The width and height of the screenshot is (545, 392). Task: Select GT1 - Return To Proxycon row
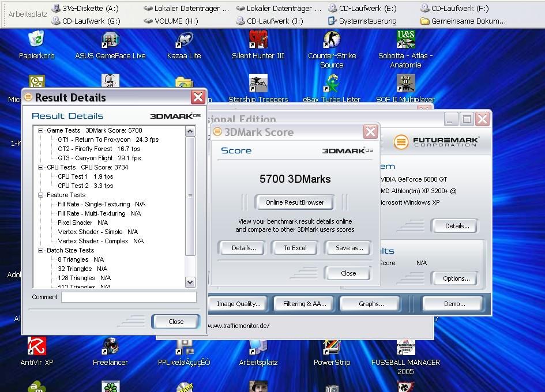(108, 140)
